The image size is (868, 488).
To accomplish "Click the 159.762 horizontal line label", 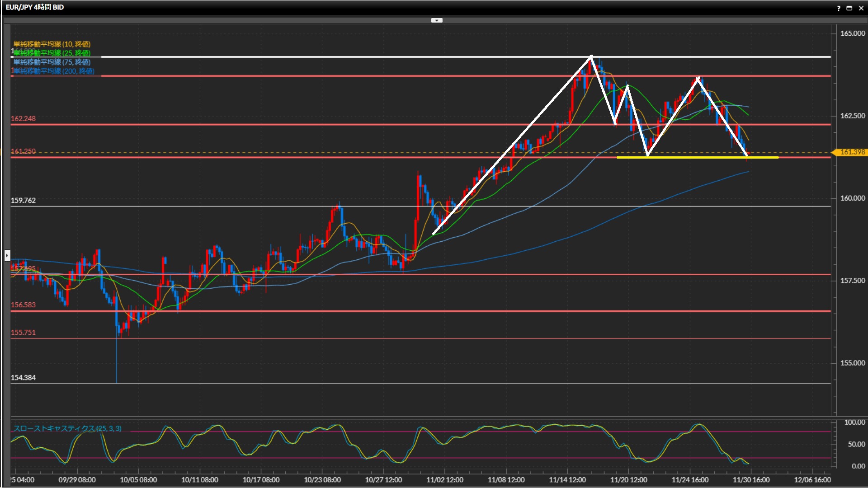I will (x=23, y=200).
